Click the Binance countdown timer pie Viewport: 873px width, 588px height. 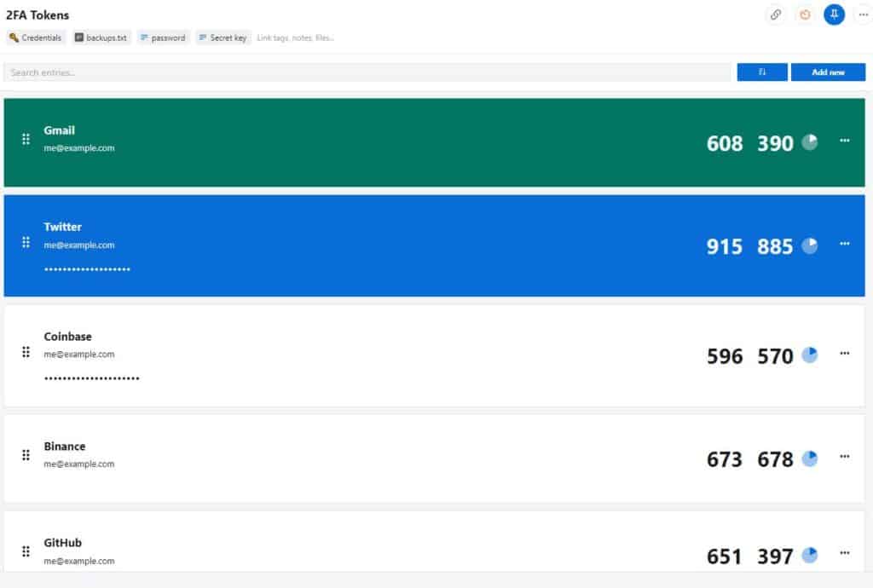pyautogui.click(x=810, y=459)
